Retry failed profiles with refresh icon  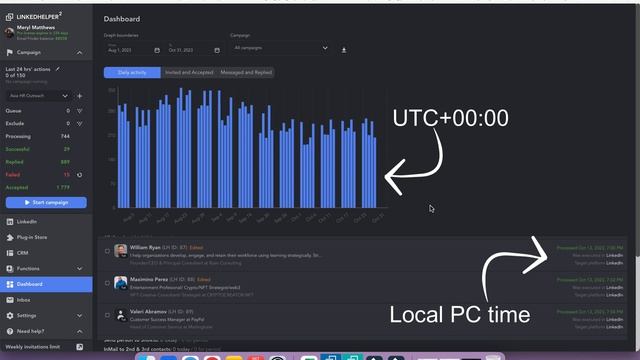tap(80, 175)
